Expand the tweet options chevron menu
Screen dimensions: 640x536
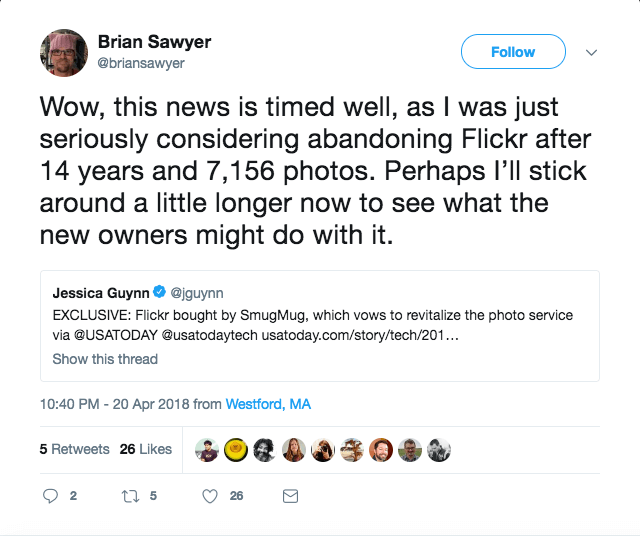pyautogui.click(x=591, y=52)
